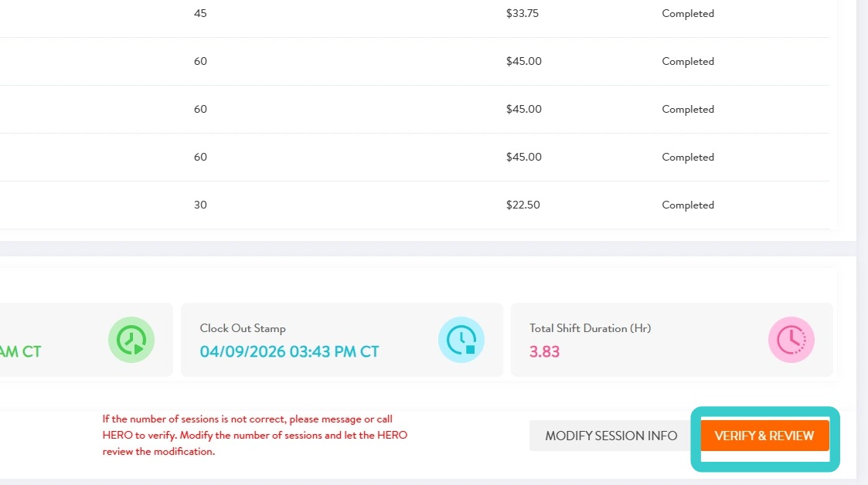Open Modify Session Info
The image size is (868, 485).
pyautogui.click(x=611, y=436)
